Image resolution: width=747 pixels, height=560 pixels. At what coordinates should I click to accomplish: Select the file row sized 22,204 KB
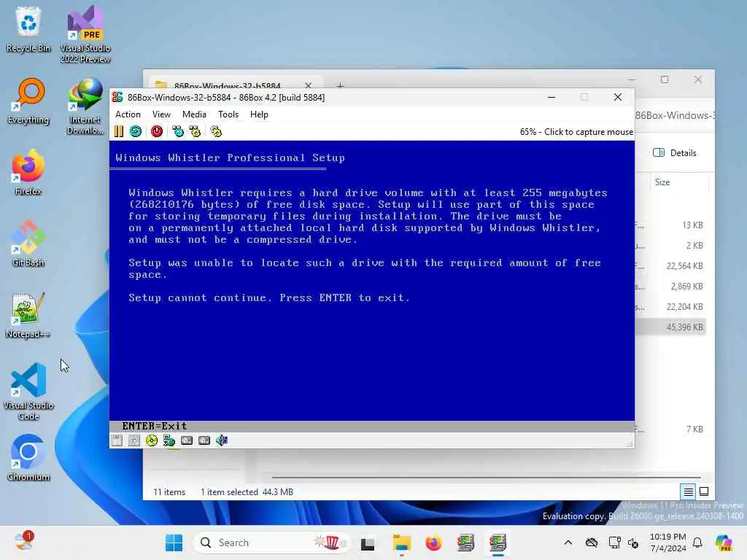pyautogui.click(x=671, y=307)
